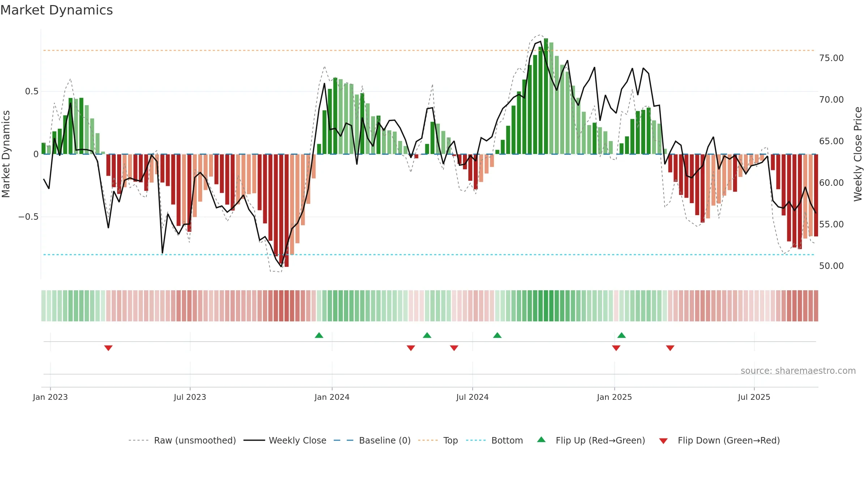Click the source: sharemaestro.com text
This screenshot has width=868, height=488.
[798, 371]
